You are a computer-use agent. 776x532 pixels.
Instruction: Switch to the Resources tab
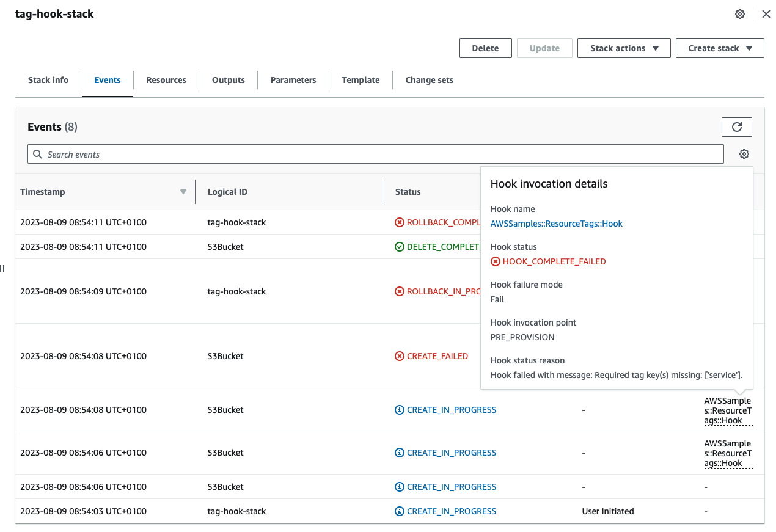166,80
